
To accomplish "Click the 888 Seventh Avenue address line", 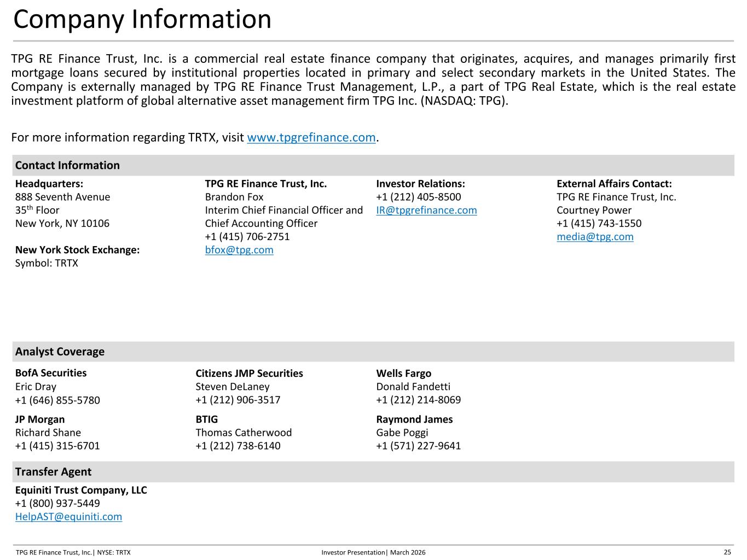I will [62, 197].
